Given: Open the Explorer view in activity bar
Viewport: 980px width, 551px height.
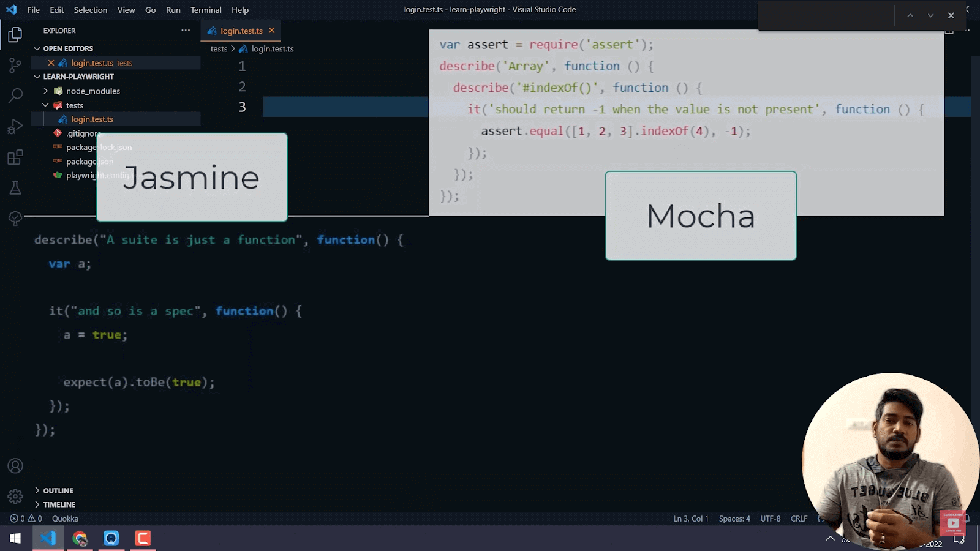Looking at the screenshot, I should point(15,35).
